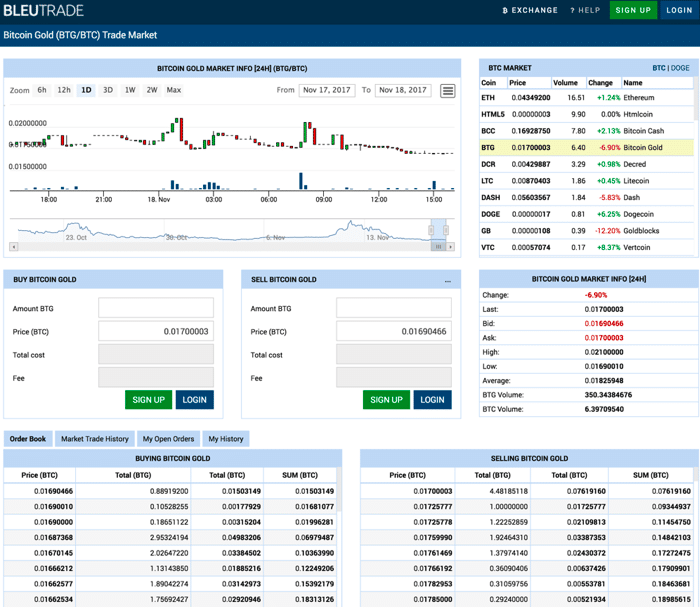
Task: Collapse the Sell Bitcoin Gold panel dots
Action: [x=448, y=281]
